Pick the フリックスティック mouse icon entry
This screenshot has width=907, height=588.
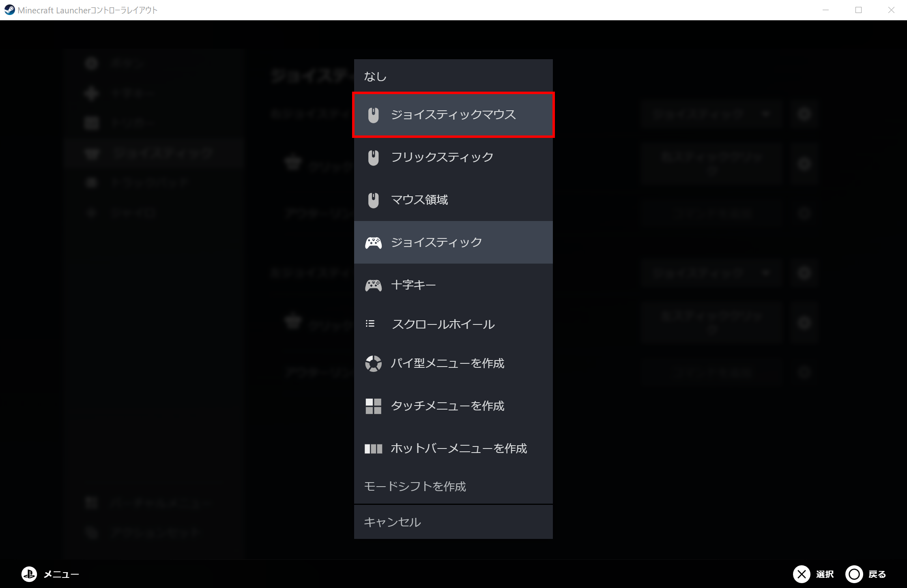coord(453,157)
